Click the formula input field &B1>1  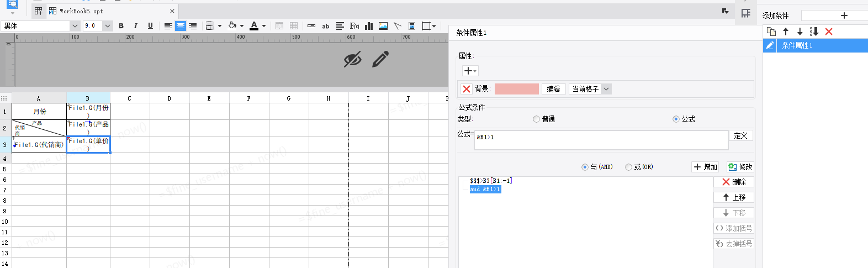[x=601, y=140]
